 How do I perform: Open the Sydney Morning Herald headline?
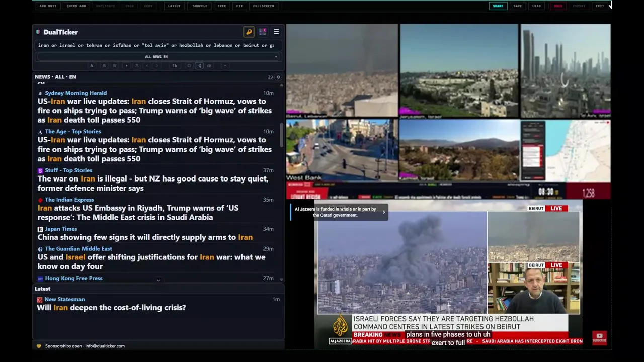154,111
